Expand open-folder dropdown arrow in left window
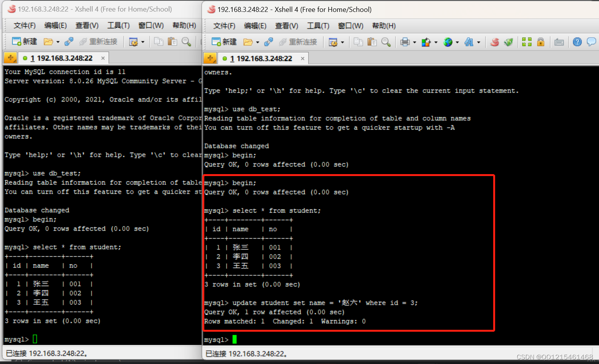The height and width of the screenshot is (364, 599). tap(58, 42)
